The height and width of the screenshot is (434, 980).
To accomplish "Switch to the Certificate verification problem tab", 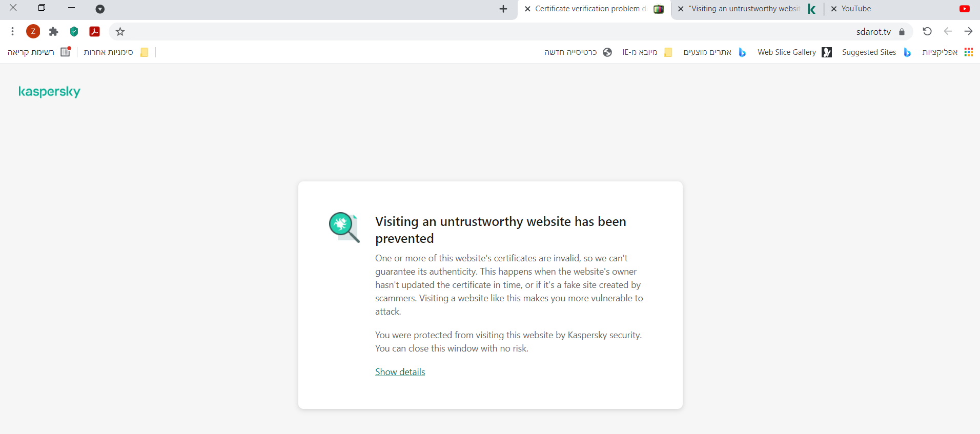I will (589, 9).
